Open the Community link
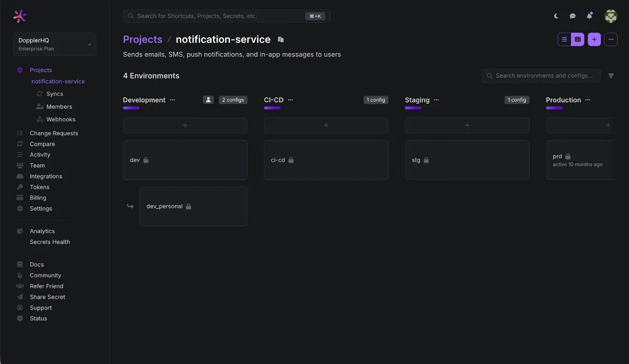629x364 pixels. point(45,276)
